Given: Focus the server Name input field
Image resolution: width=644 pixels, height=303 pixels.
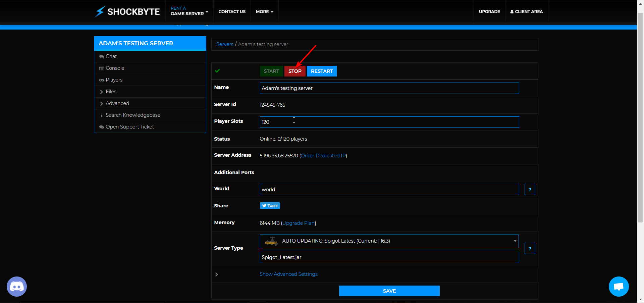Looking at the screenshot, I should [x=389, y=88].
